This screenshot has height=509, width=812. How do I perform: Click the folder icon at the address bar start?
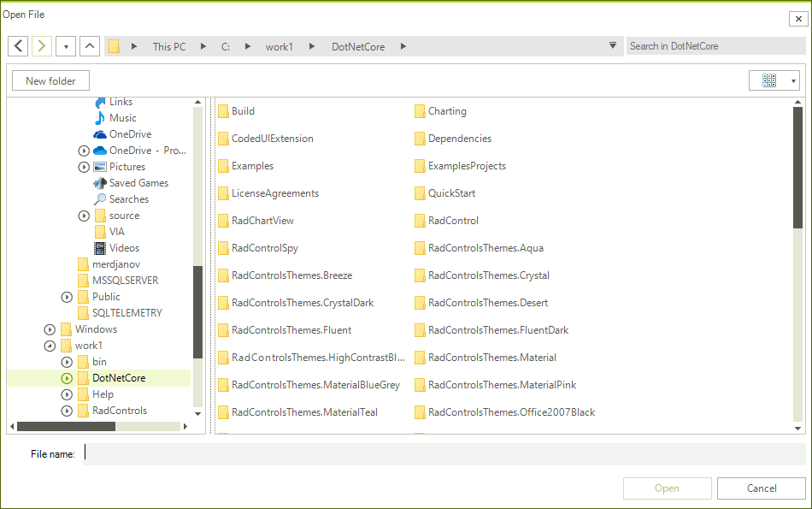point(115,45)
